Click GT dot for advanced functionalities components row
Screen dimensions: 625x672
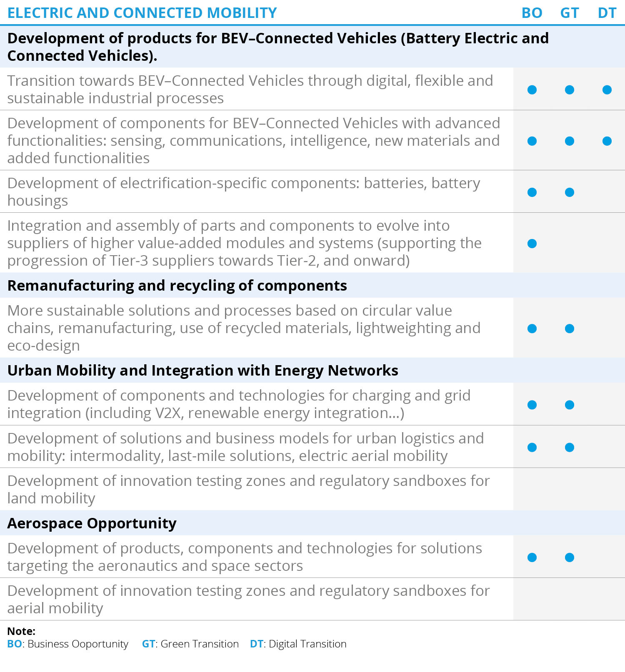point(570,141)
